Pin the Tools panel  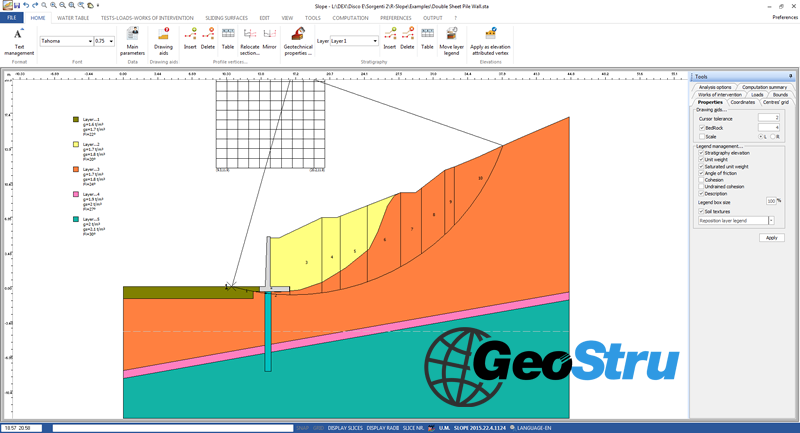coord(790,77)
